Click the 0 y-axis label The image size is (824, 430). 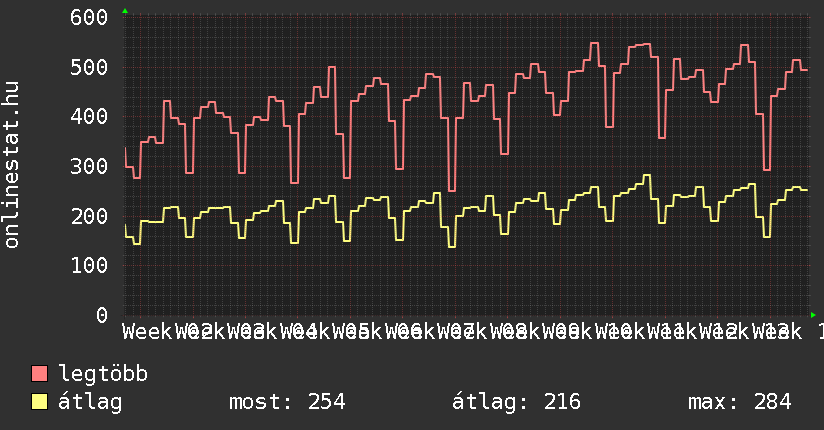pyautogui.click(x=101, y=315)
